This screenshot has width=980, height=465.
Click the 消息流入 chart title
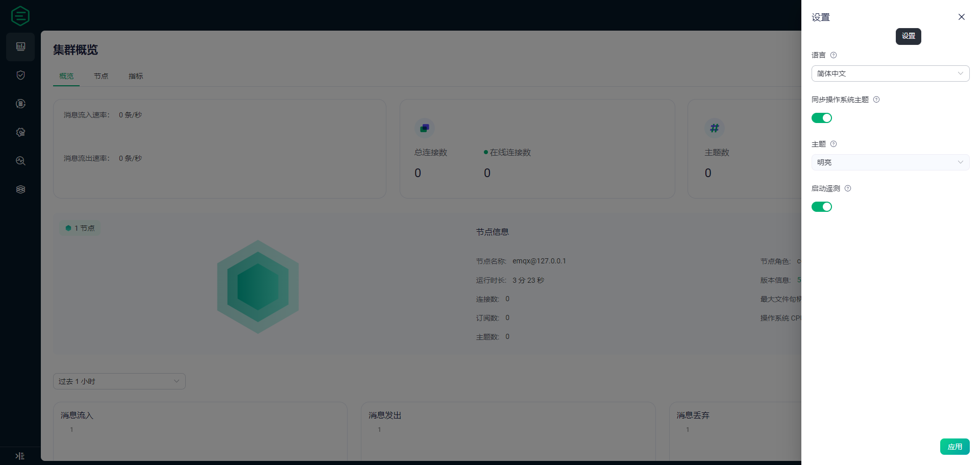[x=77, y=415]
